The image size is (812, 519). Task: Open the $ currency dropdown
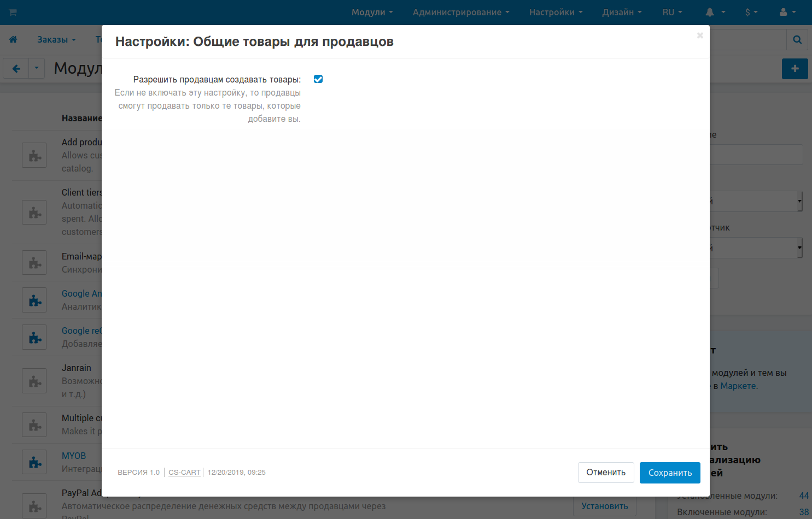[x=751, y=12]
